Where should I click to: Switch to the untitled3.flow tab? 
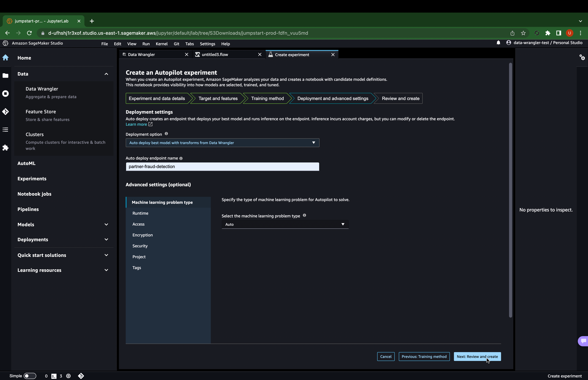tap(215, 55)
